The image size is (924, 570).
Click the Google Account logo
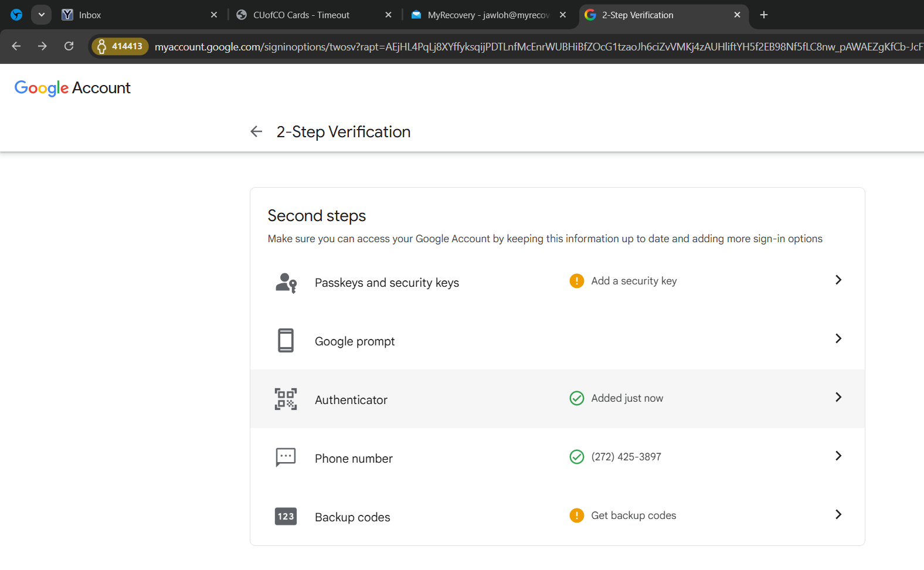tap(72, 88)
